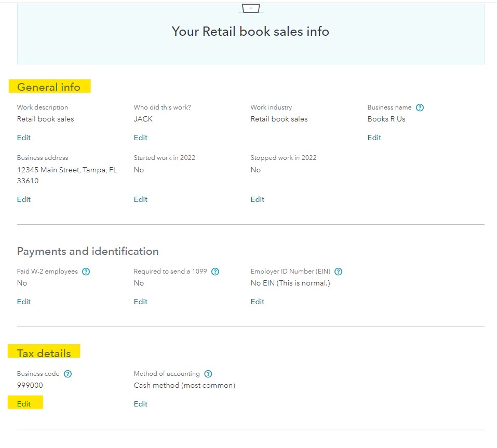Select the Tax details heading
The height and width of the screenshot is (448, 497).
pyautogui.click(x=44, y=354)
